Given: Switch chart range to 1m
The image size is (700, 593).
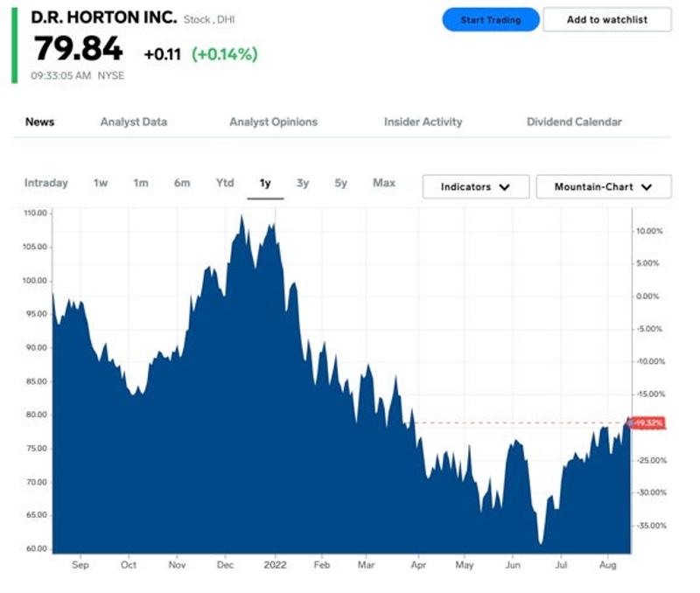Looking at the screenshot, I should (x=141, y=183).
